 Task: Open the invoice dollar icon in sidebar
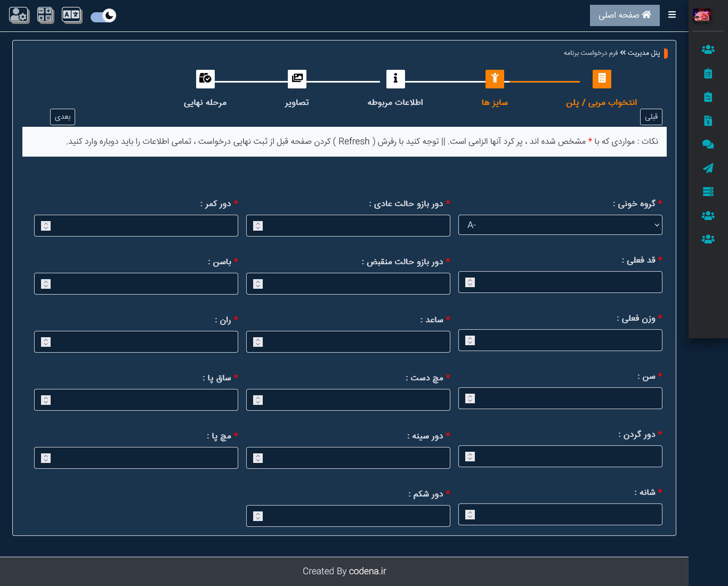[708, 121]
